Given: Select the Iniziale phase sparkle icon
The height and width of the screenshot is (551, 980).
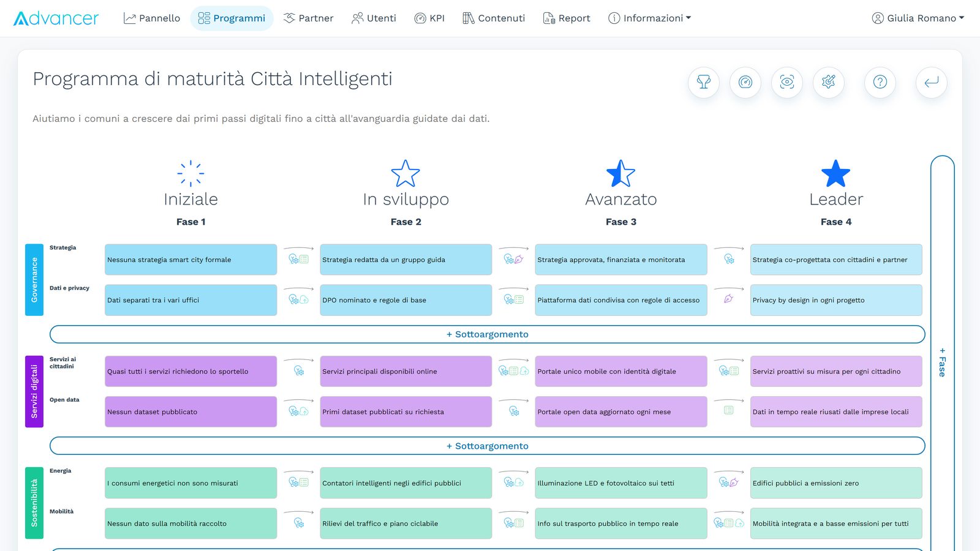Looking at the screenshot, I should pos(190,173).
